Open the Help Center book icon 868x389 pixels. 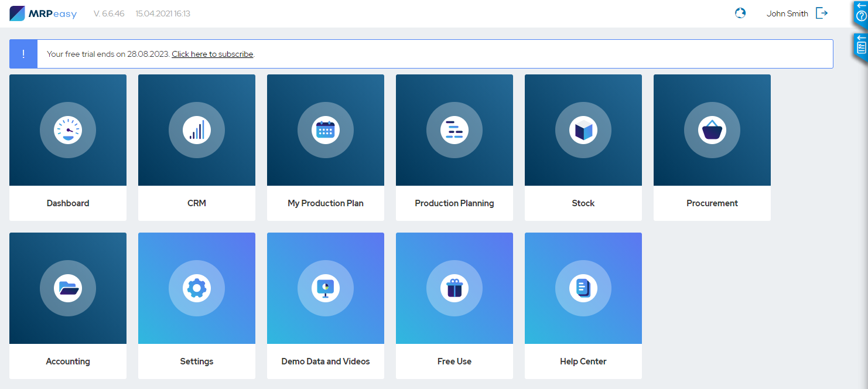(583, 288)
